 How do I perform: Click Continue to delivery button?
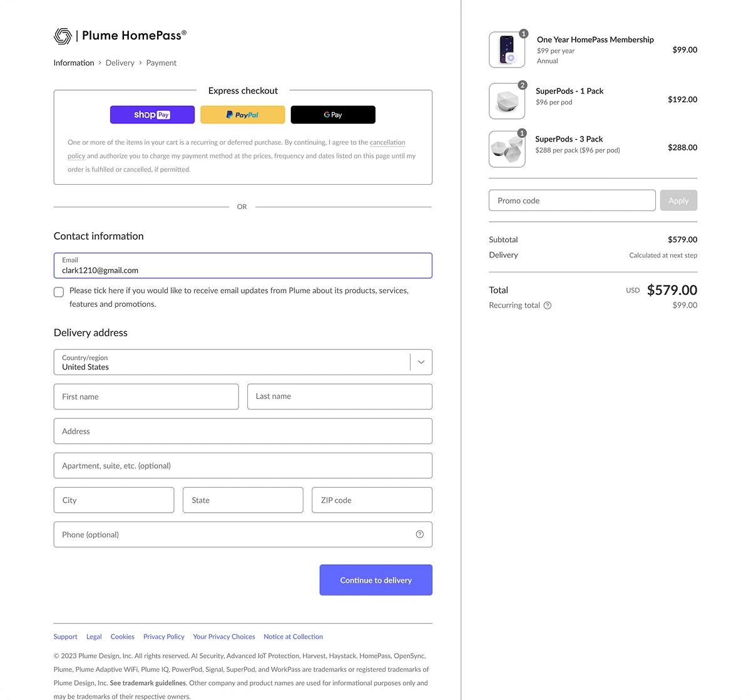pyautogui.click(x=375, y=580)
